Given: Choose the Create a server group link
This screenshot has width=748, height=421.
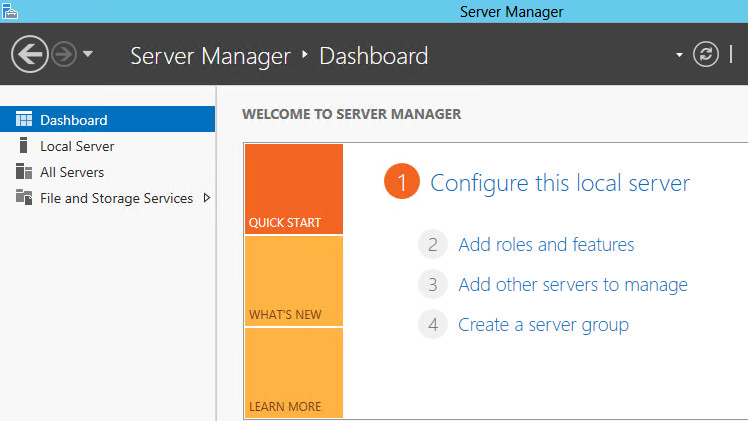Looking at the screenshot, I should point(543,325).
